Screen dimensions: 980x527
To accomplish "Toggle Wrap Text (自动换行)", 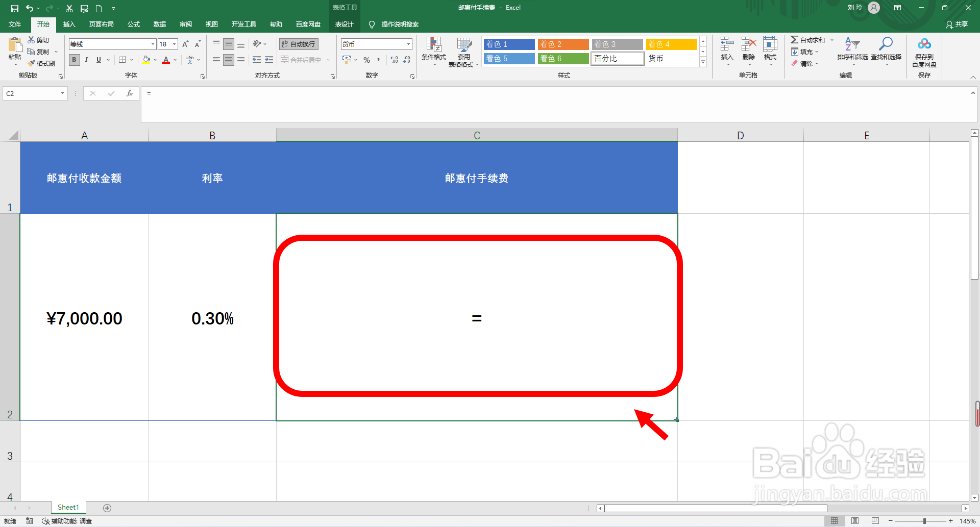I will (299, 44).
